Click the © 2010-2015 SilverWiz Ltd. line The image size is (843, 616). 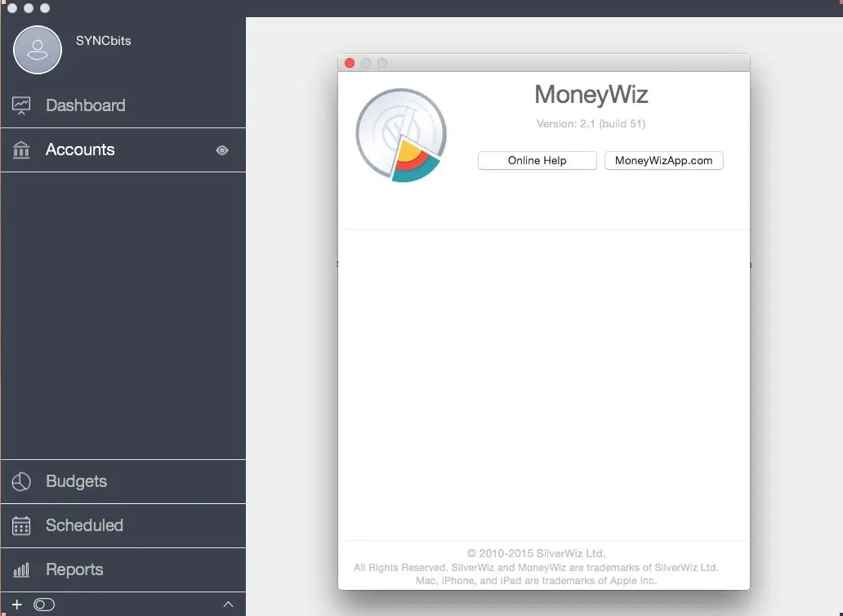(536, 553)
